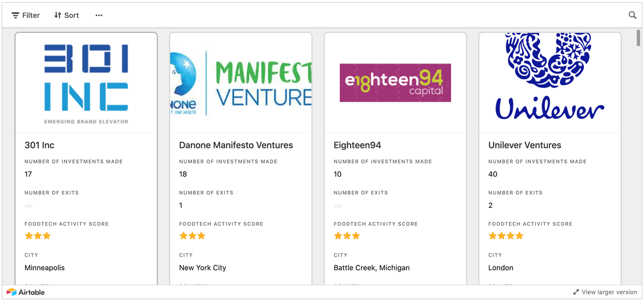
Task: Click the search magnifier icon
Action: point(633,15)
